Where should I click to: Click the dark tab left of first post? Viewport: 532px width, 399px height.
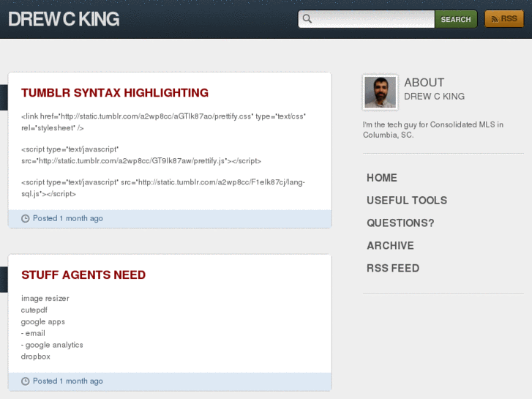tap(4, 97)
